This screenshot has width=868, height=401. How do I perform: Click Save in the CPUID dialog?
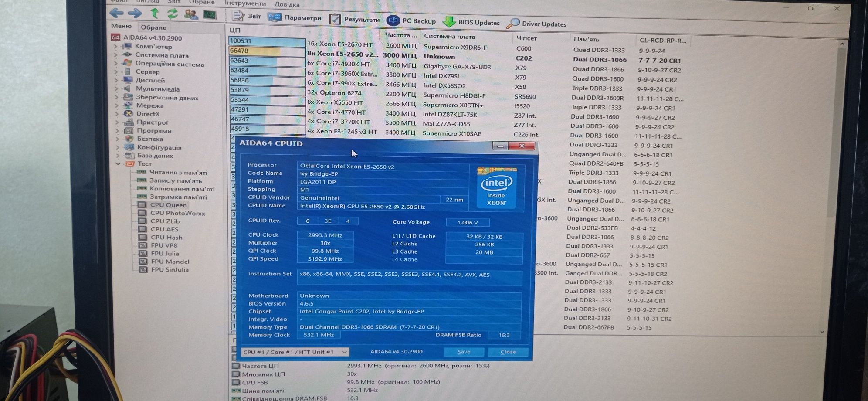464,352
